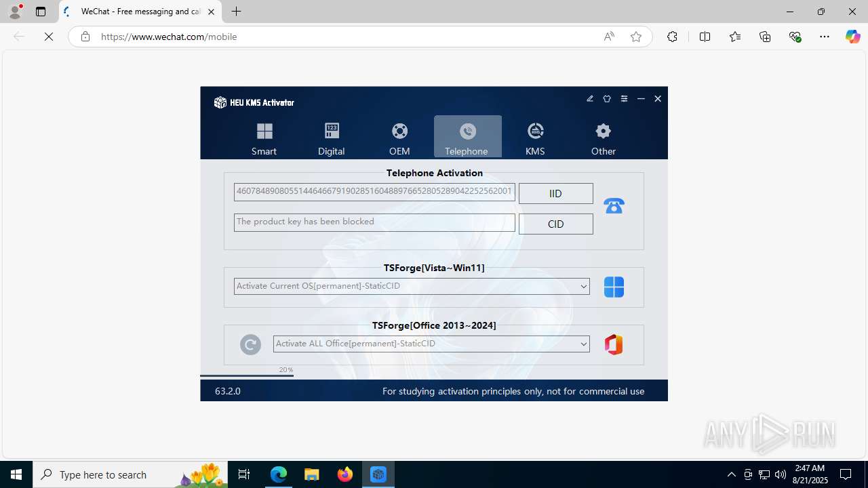Click the HEU KMS Activator taskbar icon
The height and width of the screenshot is (488, 868).
tap(378, 474)
